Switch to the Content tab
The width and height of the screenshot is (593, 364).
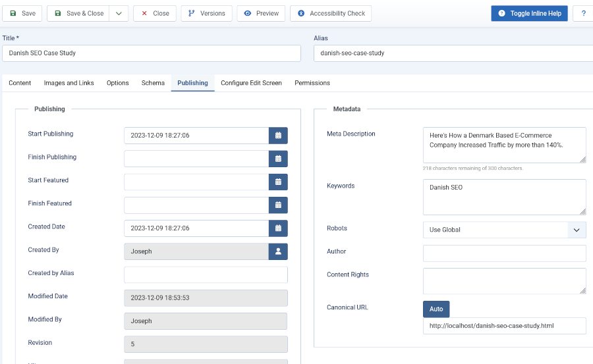point(20,83)
